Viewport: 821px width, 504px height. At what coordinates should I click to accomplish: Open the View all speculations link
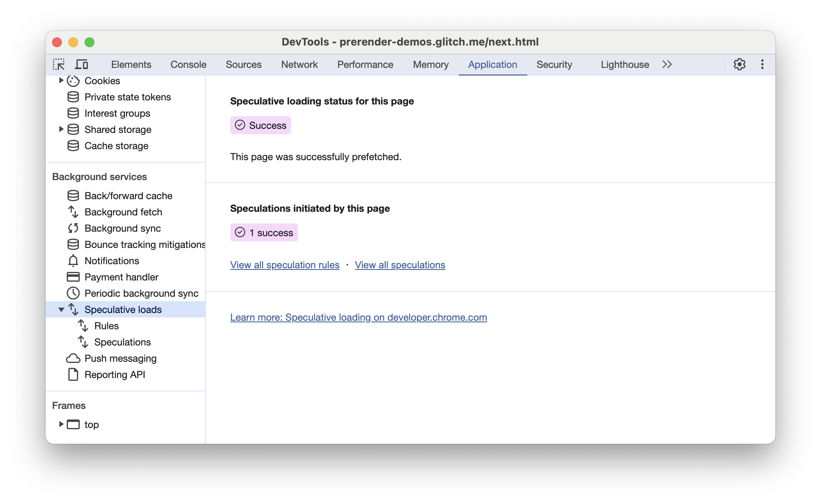(x=400, y=264)
